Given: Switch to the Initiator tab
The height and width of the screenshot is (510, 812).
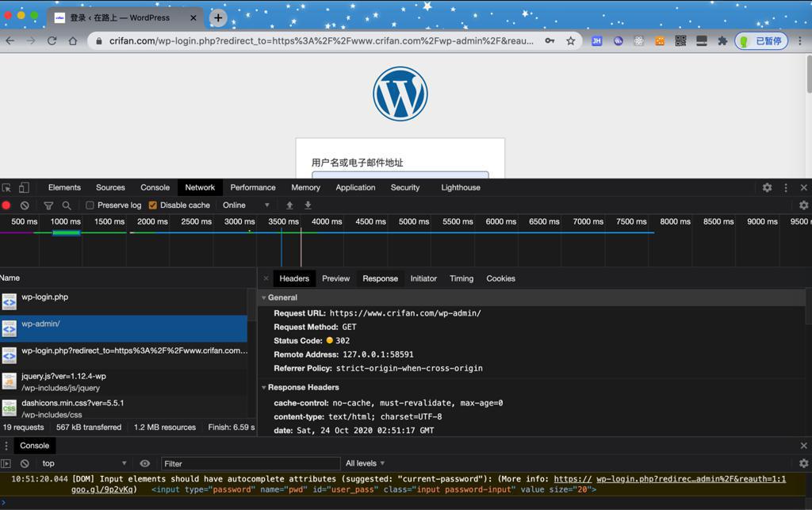Looking at the screenshot, I should coord(423,278).
